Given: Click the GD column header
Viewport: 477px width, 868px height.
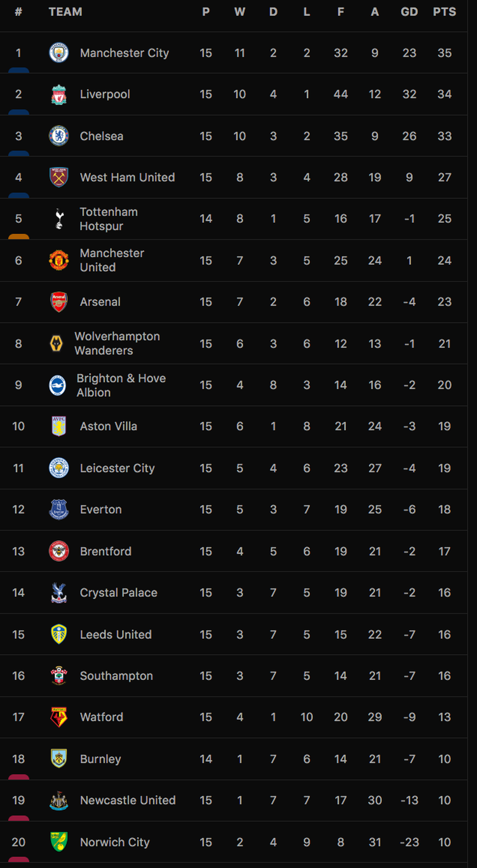Looking at the screenshot, I should pyautogui.click(x=409, y=12).
